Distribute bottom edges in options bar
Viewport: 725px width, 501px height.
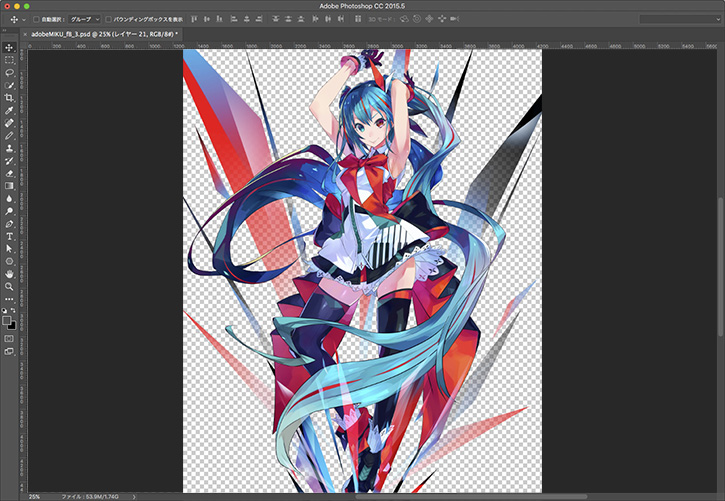pos(301,19)
